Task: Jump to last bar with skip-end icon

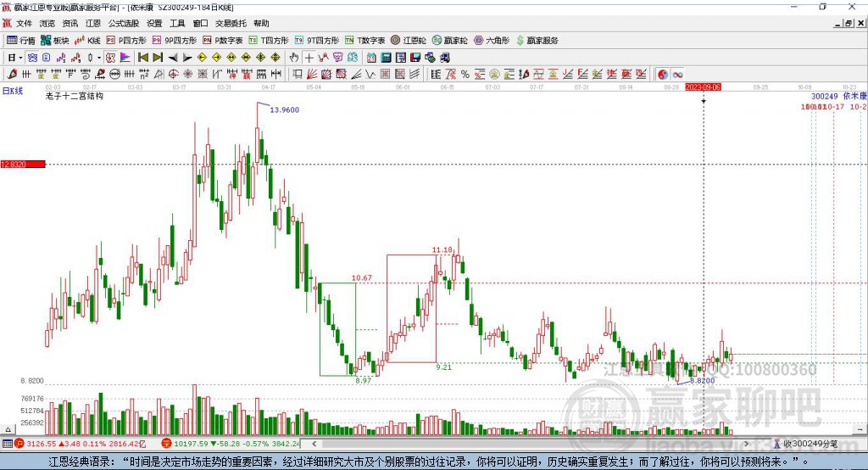Action: point(158,57)
